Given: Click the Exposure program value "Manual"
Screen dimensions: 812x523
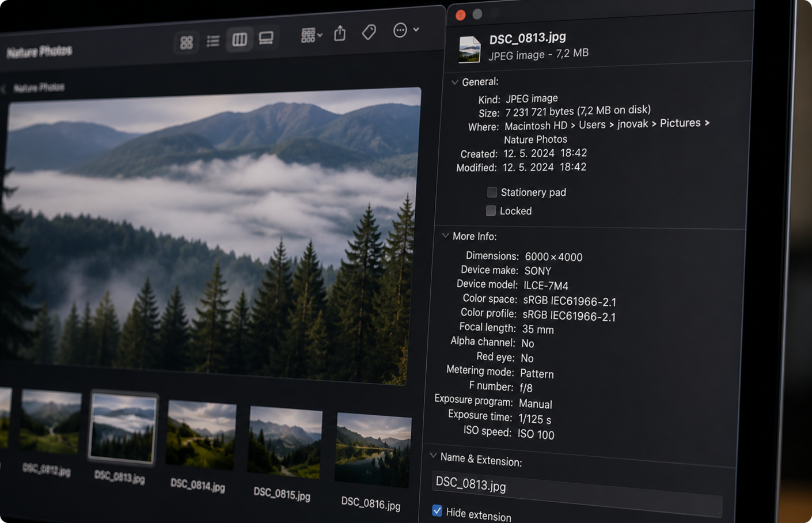Looking at the screenshot, I should point(536,404).
